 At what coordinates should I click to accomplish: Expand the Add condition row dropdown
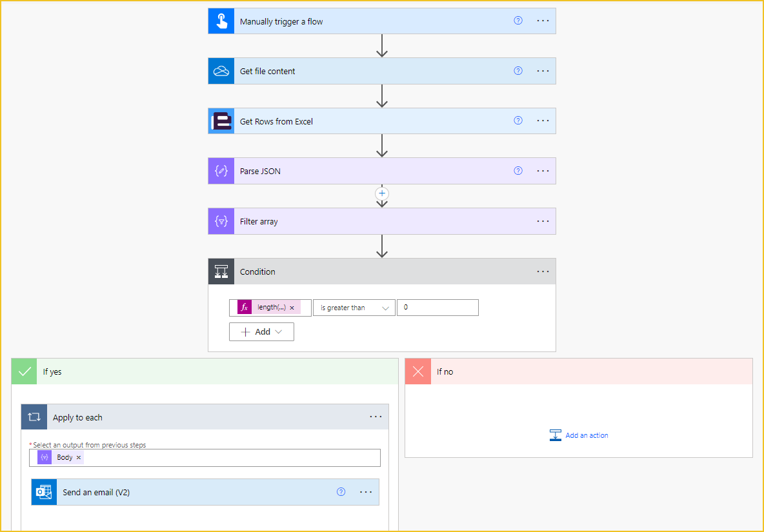pyautogui.click(x=261, y=332)
